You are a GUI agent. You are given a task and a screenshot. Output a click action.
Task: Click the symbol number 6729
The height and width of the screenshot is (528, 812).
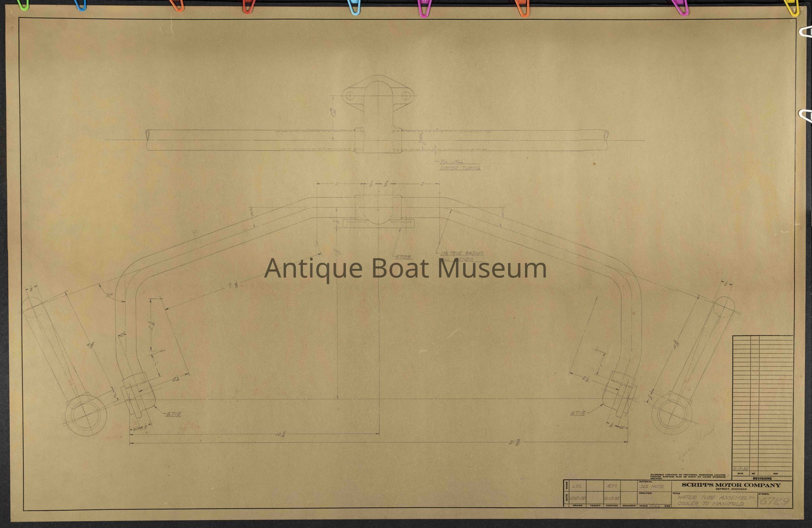(x=774, y=501)
